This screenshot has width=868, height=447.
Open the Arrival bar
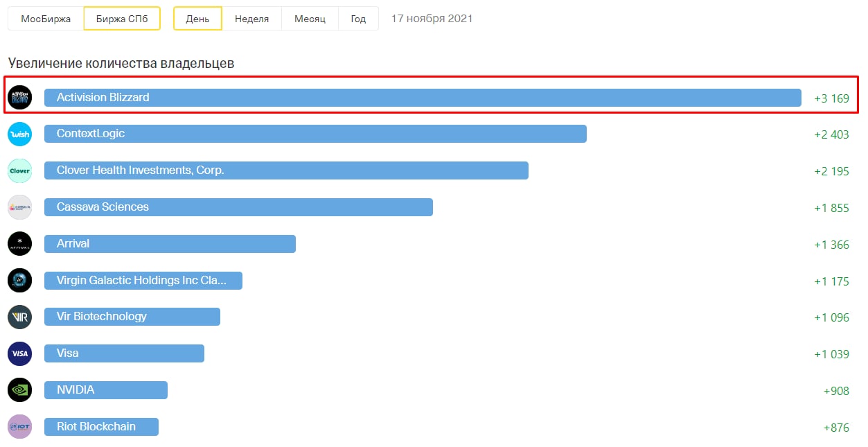click(170, 244)
